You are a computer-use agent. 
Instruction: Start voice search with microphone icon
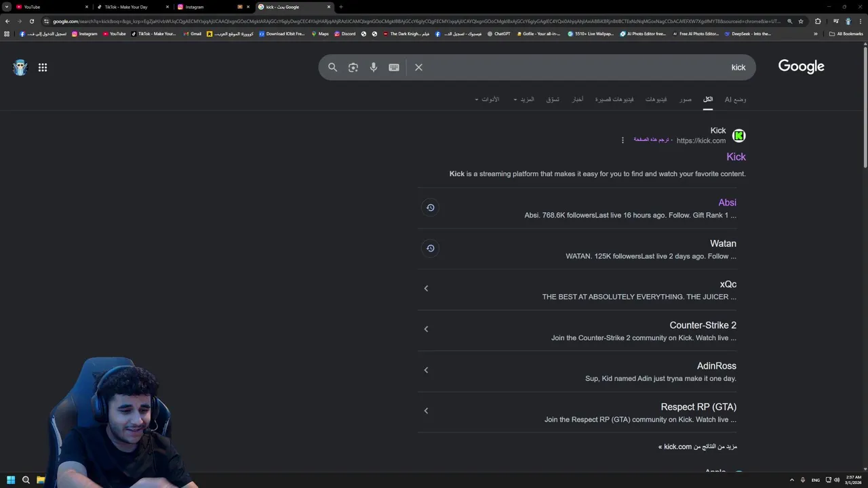(374, 67)
